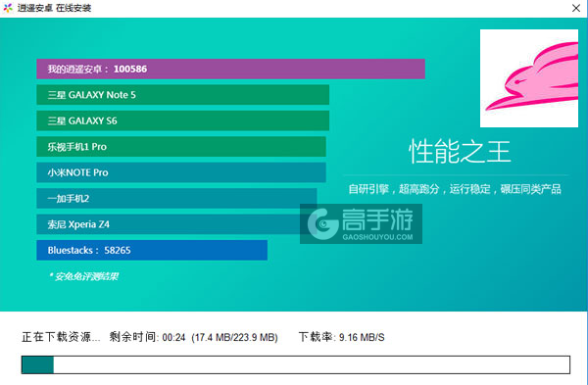Click the 逍遥安卓 app icon in title bar
Image resolution: width=588 pixels, height=385 pixels.
tap(8, 8)
